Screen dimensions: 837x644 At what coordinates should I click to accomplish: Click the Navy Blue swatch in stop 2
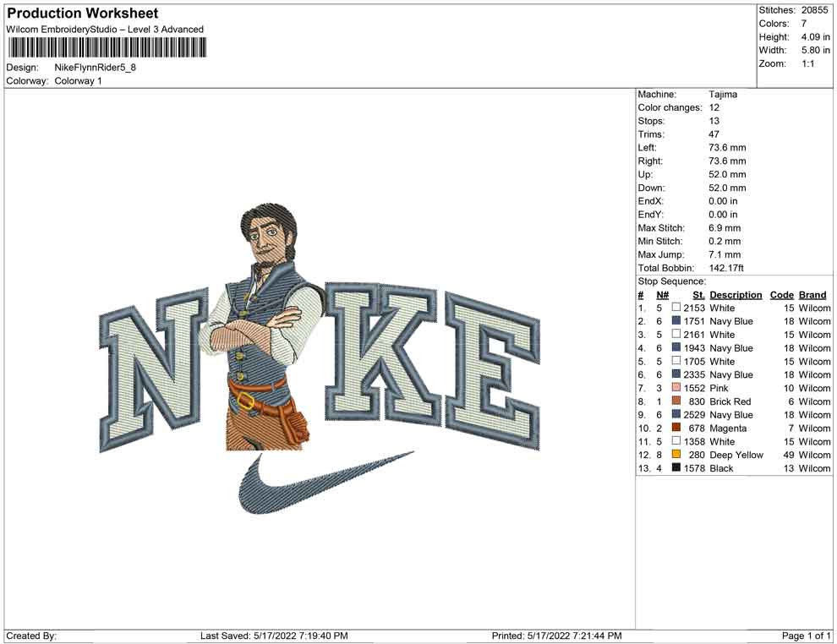click(676, 320)
